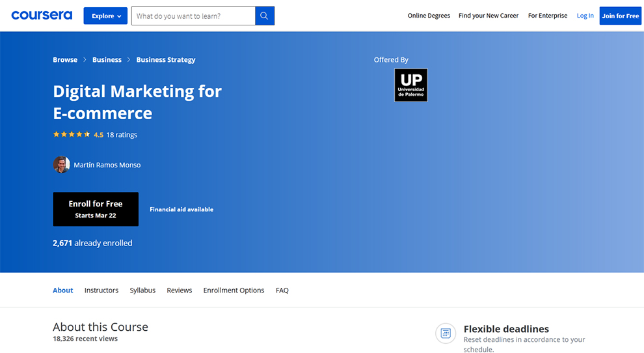The height and width of the screenshot is (353, 644).
Task: Switch to the Syllabus tab
Action: point(142,290)
